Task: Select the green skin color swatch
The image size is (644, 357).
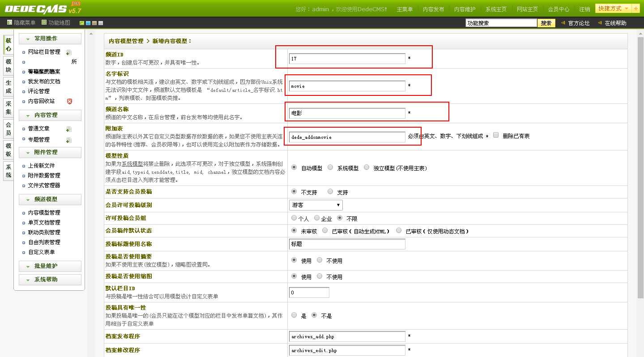Action: tap(82, 23)
